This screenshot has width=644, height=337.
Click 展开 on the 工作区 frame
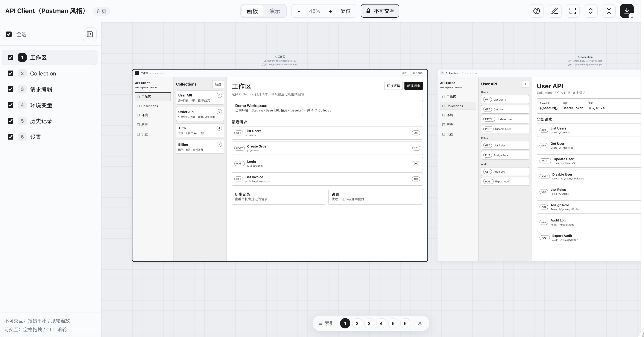click(x=404, y=73)
